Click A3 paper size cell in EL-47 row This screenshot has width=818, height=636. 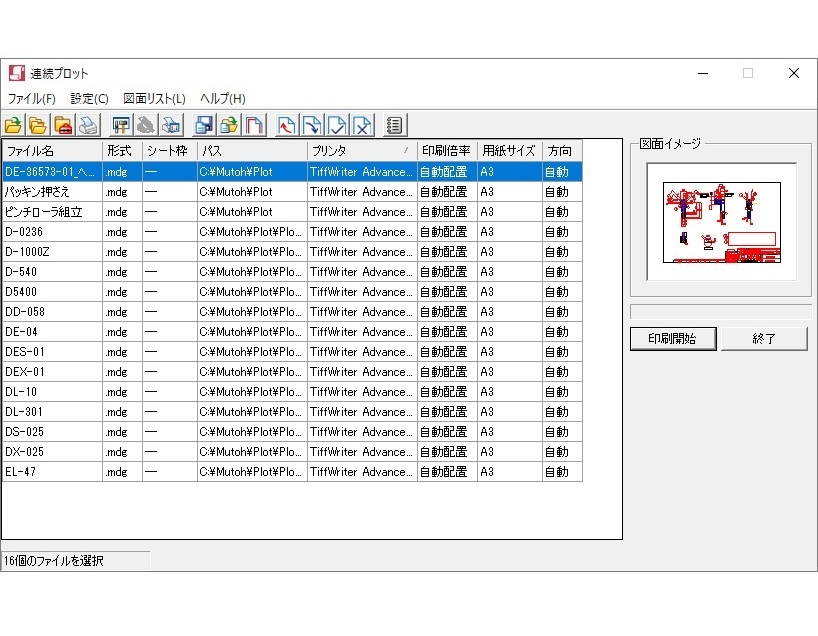pyautogui.click(x=510, y=472)
